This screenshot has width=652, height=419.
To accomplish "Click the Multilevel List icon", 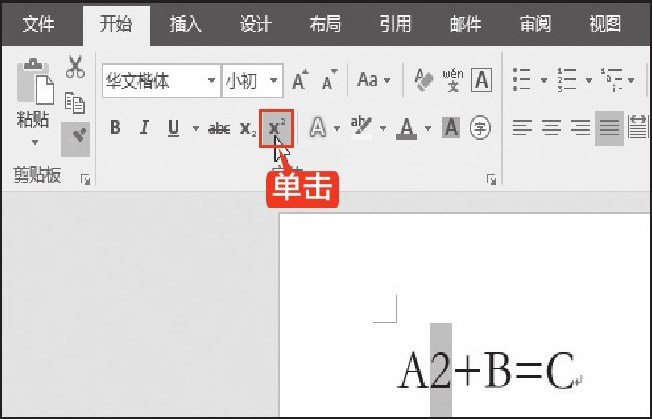I will point(612,79).
